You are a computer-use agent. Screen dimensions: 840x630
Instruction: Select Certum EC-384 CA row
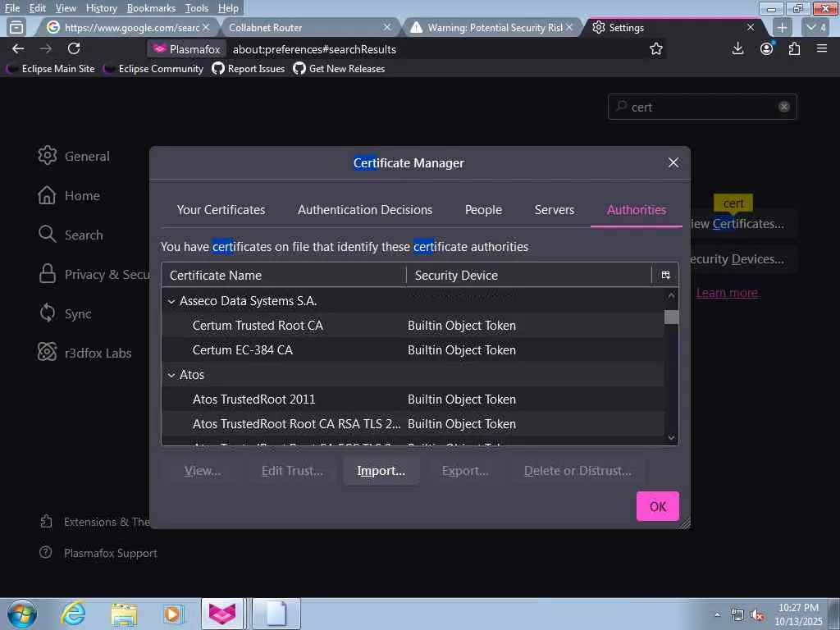click(413, 349)
